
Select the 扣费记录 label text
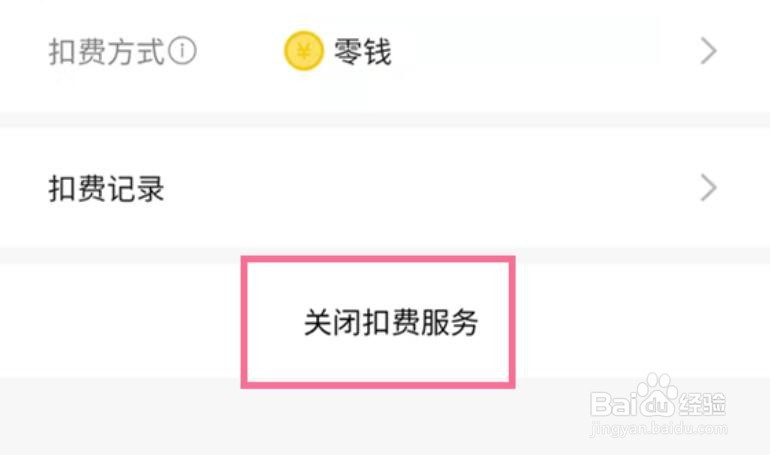106,188
